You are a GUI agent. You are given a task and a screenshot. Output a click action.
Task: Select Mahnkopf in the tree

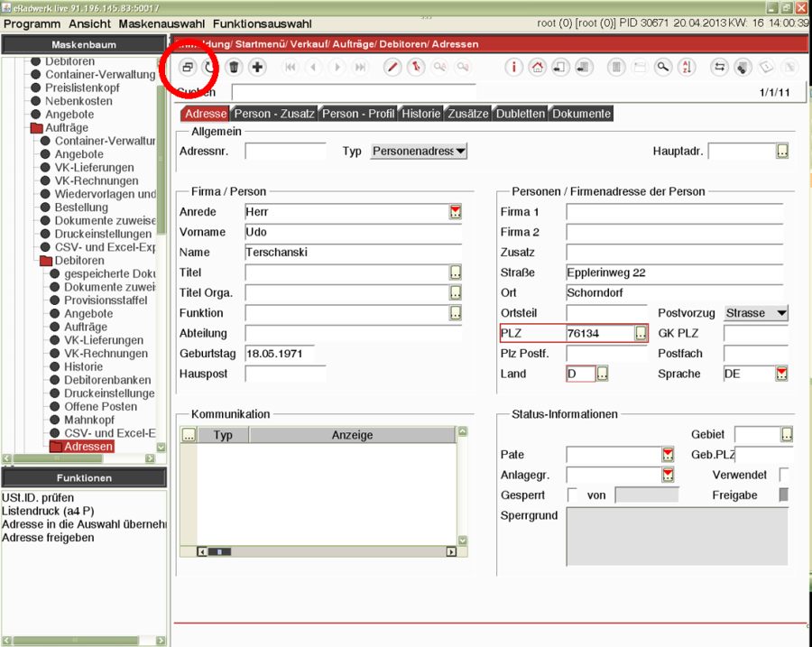pos(89,421)
